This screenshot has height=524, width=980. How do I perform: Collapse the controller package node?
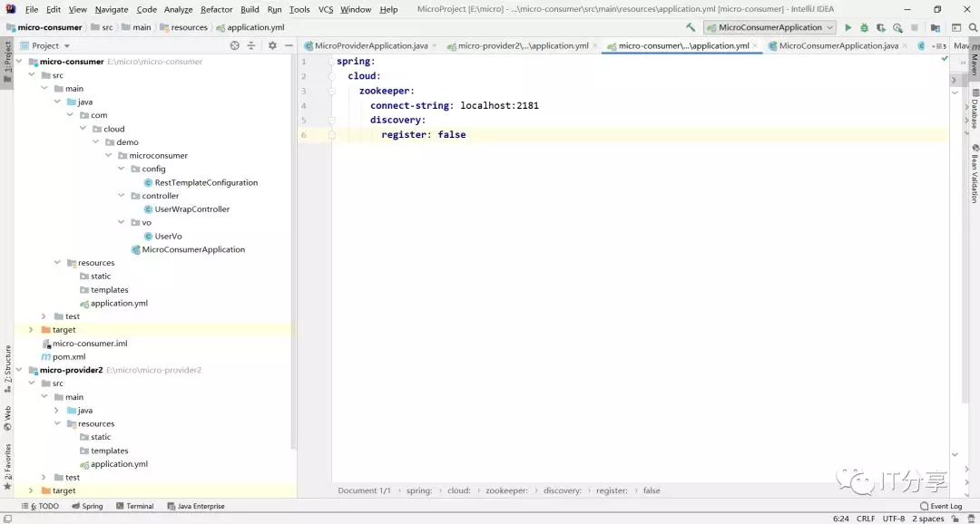click(121, 196)
